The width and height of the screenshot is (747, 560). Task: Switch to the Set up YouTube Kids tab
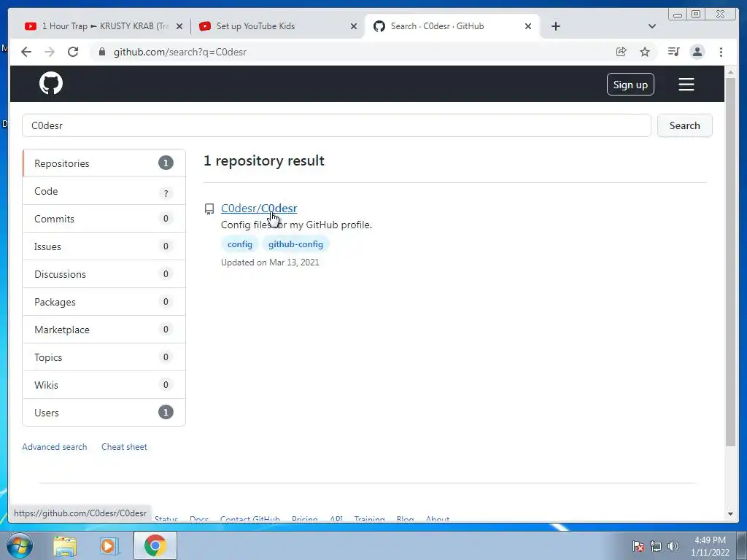(276, 26)
